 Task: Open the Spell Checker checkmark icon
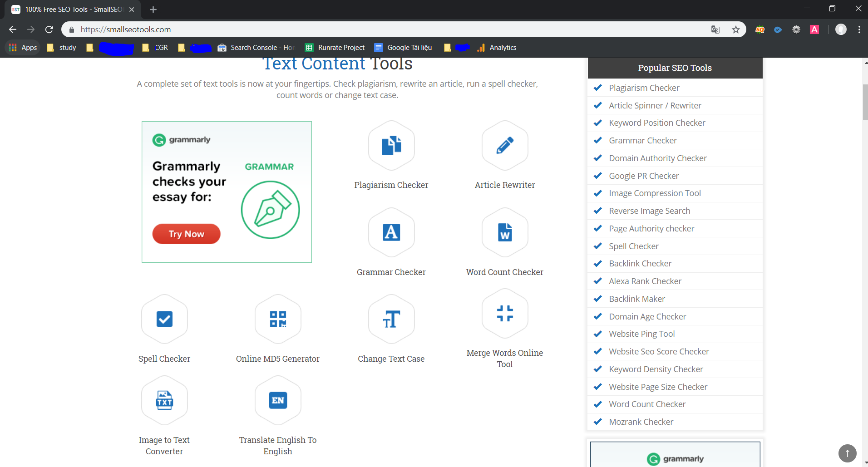(x=164, y=319)
